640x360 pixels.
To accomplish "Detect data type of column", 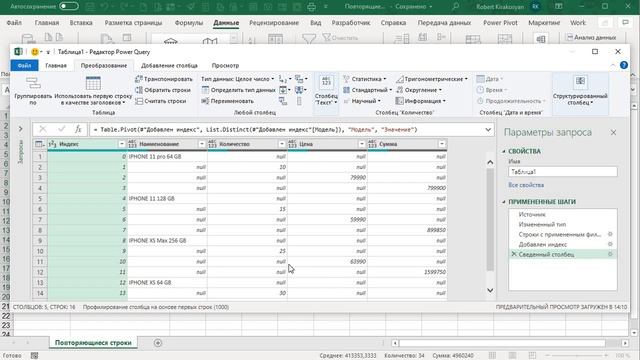I will click(x=238, y=90).
